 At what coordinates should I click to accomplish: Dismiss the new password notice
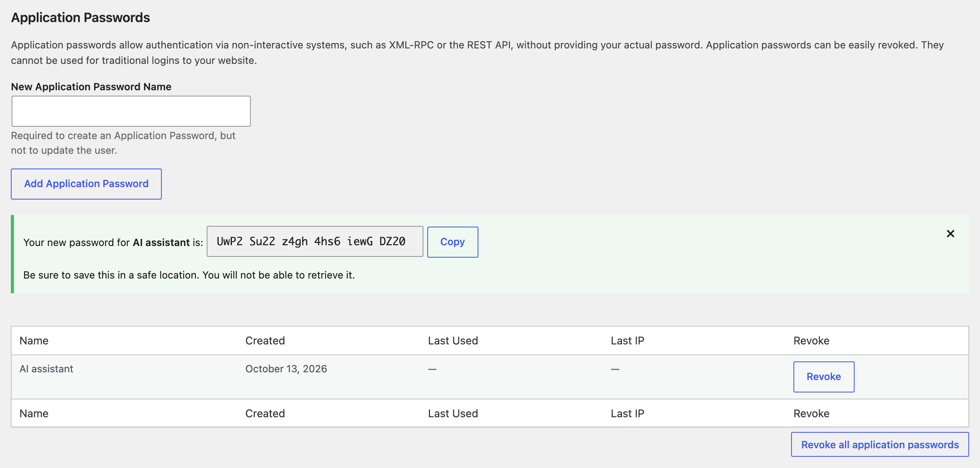(x=950, y=234)
